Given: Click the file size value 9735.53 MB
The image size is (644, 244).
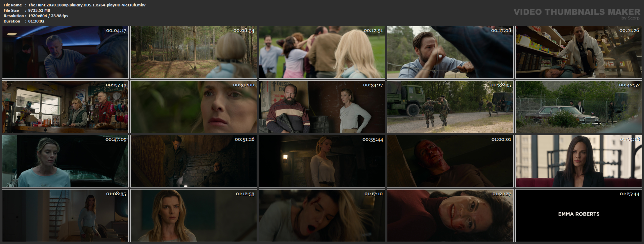Looking at the screenshot, I should tap(39, 10).
